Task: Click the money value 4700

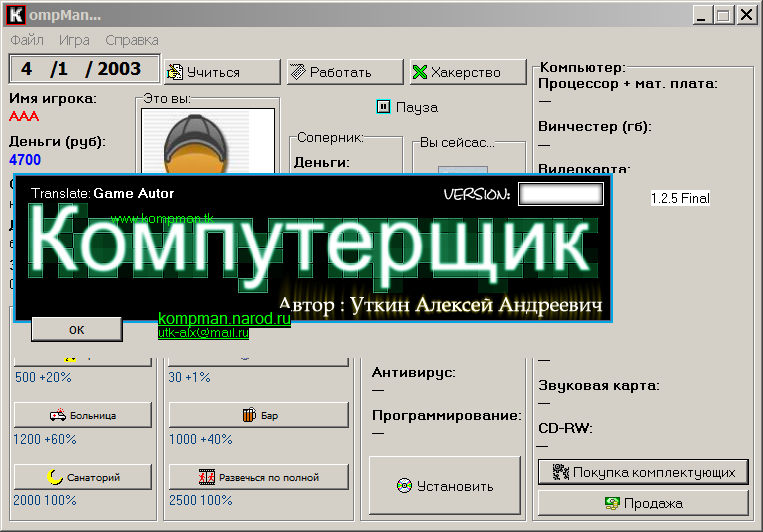Action: point(25,160)
